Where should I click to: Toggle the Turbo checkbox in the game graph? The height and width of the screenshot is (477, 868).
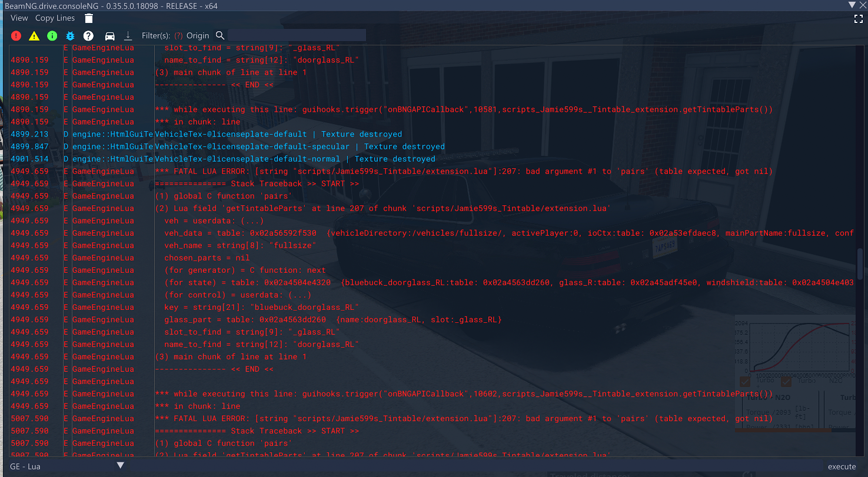click(786, 382)
